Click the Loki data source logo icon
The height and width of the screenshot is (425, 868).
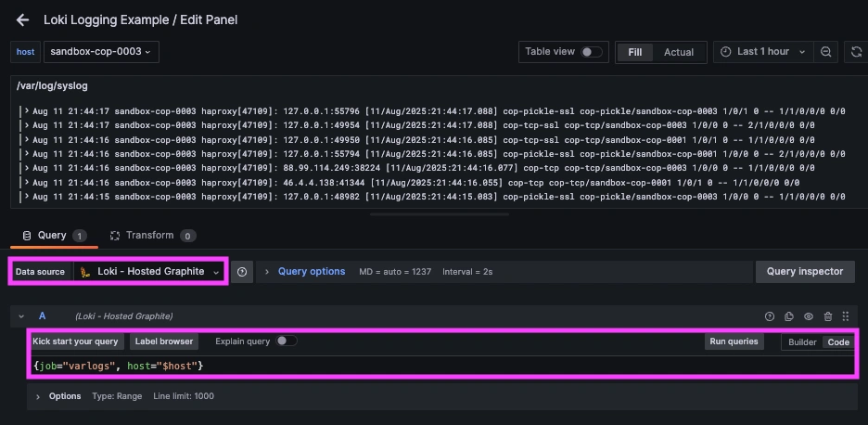coord(86,272)
